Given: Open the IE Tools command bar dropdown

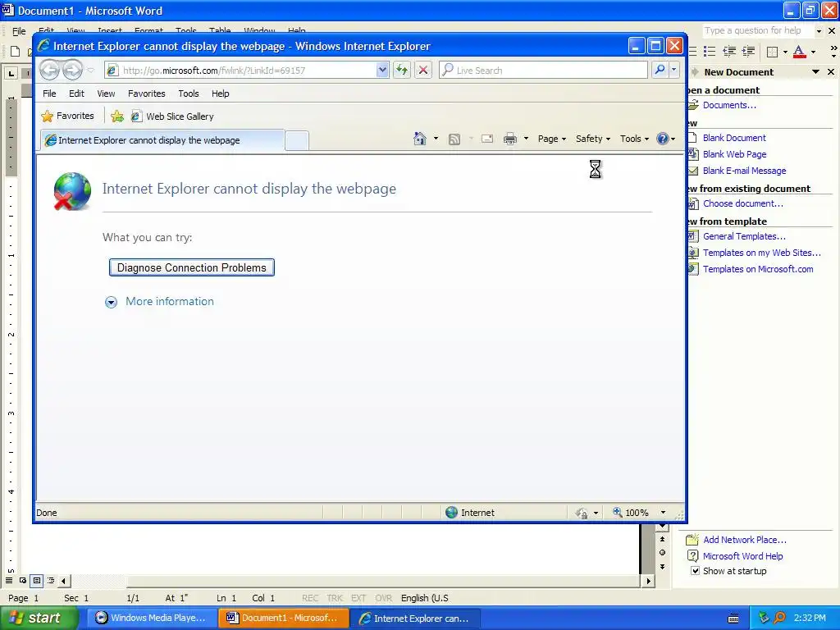Looking at the screenshot, I should (634, 139).
